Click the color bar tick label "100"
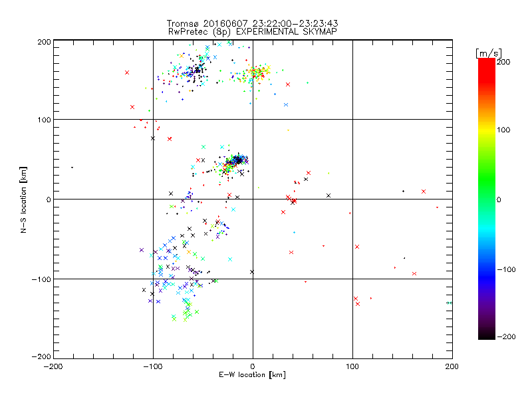The height and width of the screenshot is (399, 532). pos(503,130)
